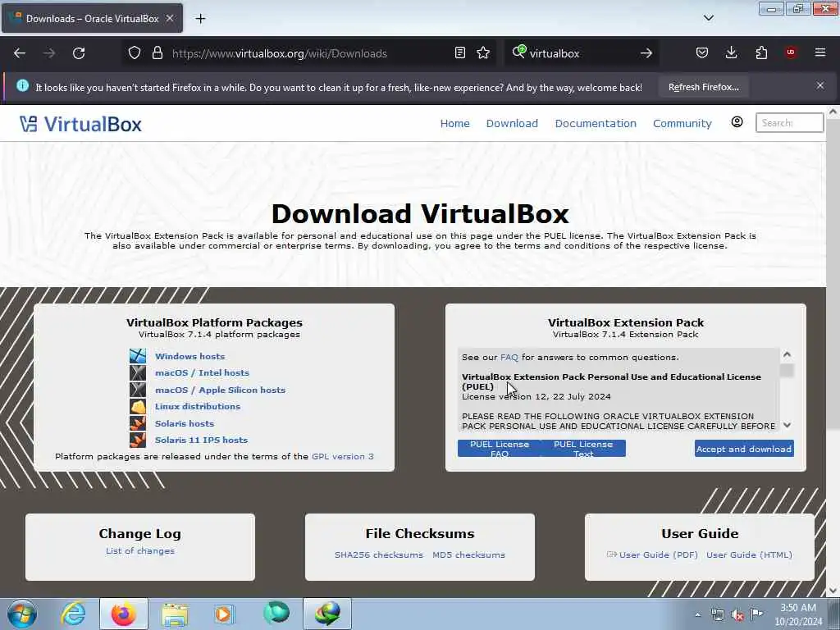Click the license box scroll down arrow

tap(787, 426)
